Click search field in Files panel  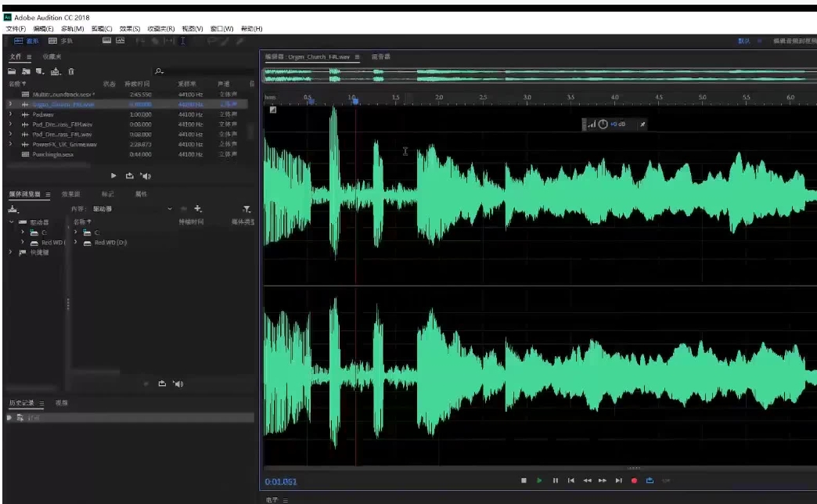[203, 71]
